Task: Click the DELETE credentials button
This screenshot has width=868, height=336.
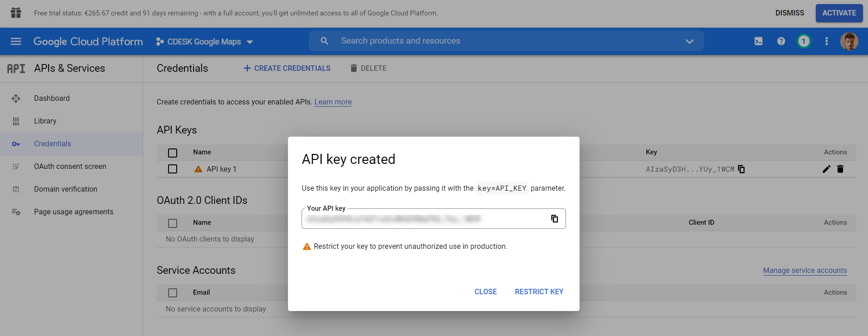Action: (368, 68)
